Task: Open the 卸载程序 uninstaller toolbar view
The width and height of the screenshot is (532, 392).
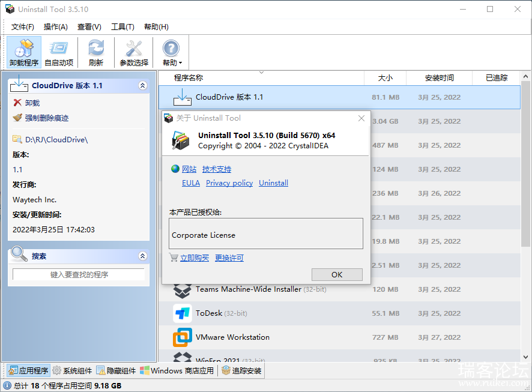Action: pyautogui.click(x=24, y=53)
